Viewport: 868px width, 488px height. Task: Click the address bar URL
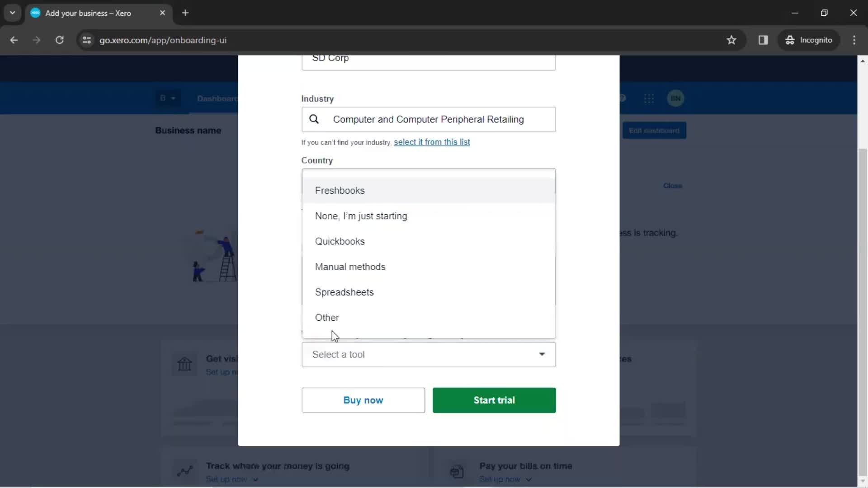coord(163,40)
